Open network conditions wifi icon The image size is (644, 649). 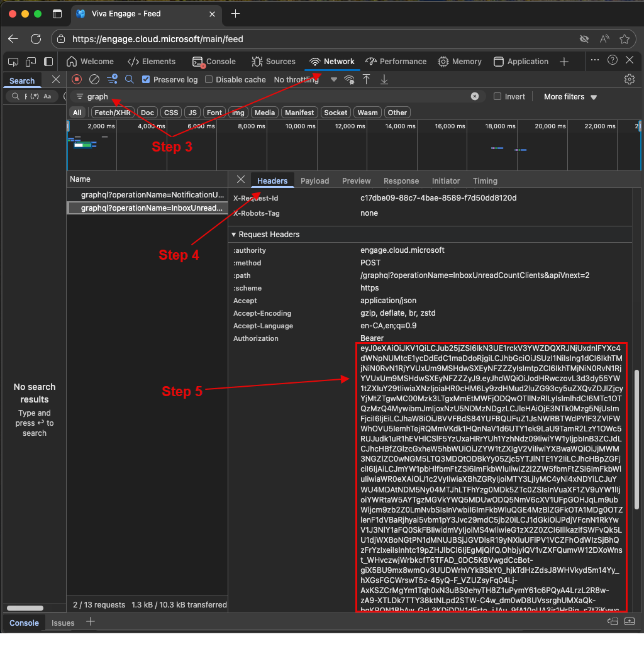pos(349,79)
